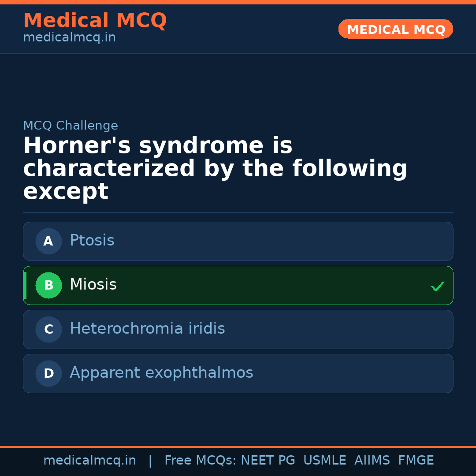
Task: Select the Heterochromia iridis answer option
Action: point(238,329)
